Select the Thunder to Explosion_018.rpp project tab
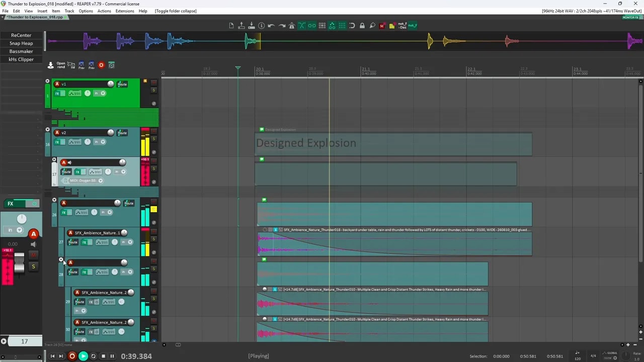 (35, 17)
